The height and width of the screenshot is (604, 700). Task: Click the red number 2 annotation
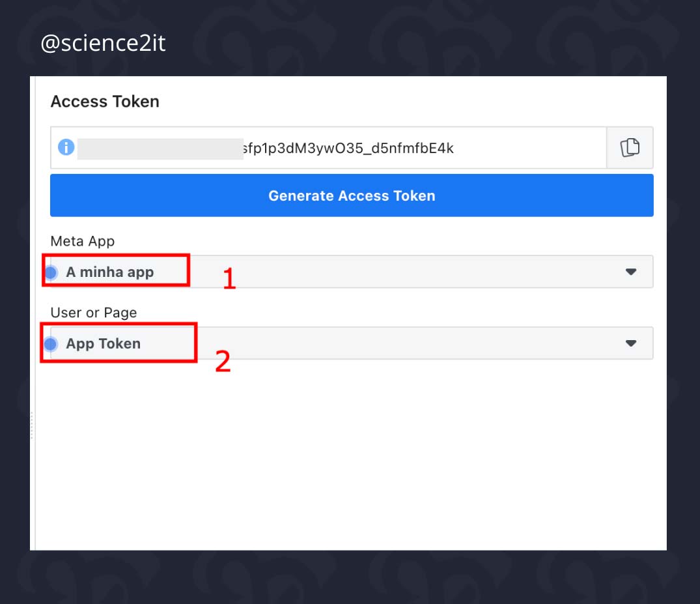coord(223,362)
